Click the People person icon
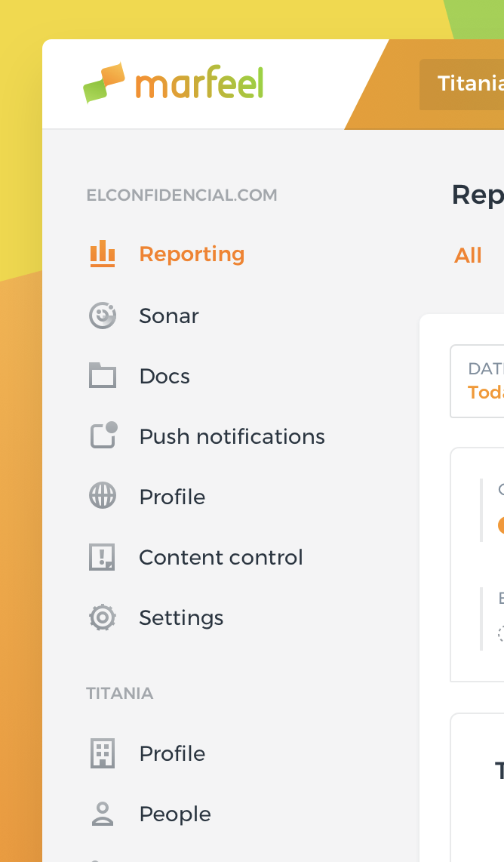Screen dimensions: 504x862 [x=103, y=814]
